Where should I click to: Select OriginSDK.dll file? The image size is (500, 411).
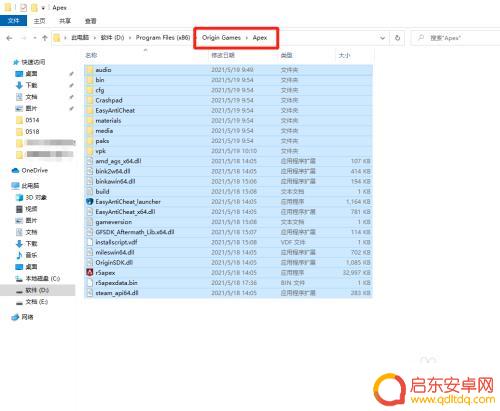(228, 263)
